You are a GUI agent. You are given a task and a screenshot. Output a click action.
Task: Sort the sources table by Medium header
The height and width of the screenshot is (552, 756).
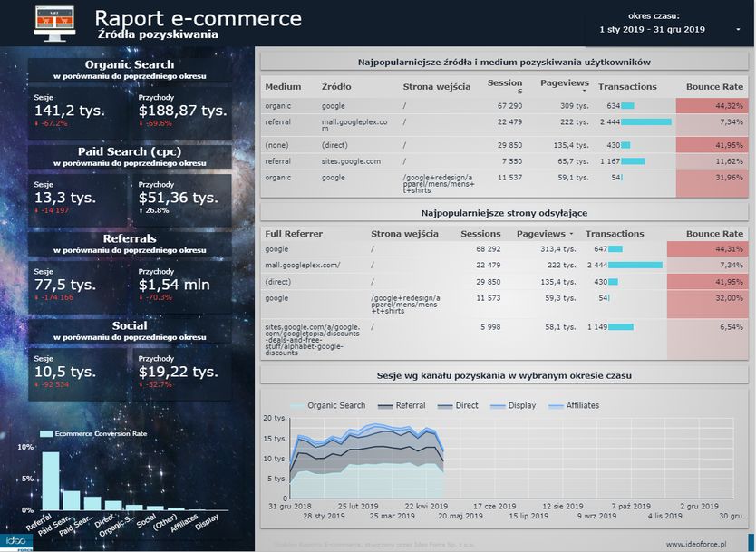point(283,86)
